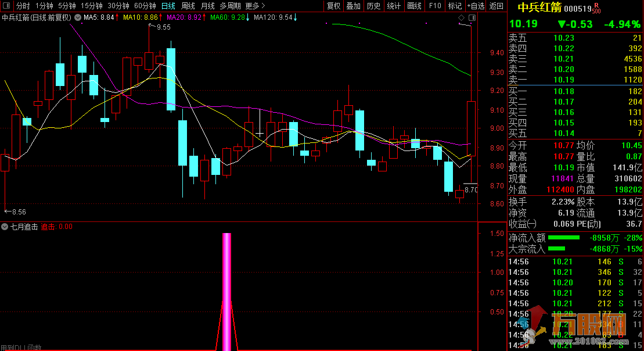Select the 买五 bid row at 10.14
Image resolution: width=644 pixels, height=351 pixels.
(x=575, y=133)
